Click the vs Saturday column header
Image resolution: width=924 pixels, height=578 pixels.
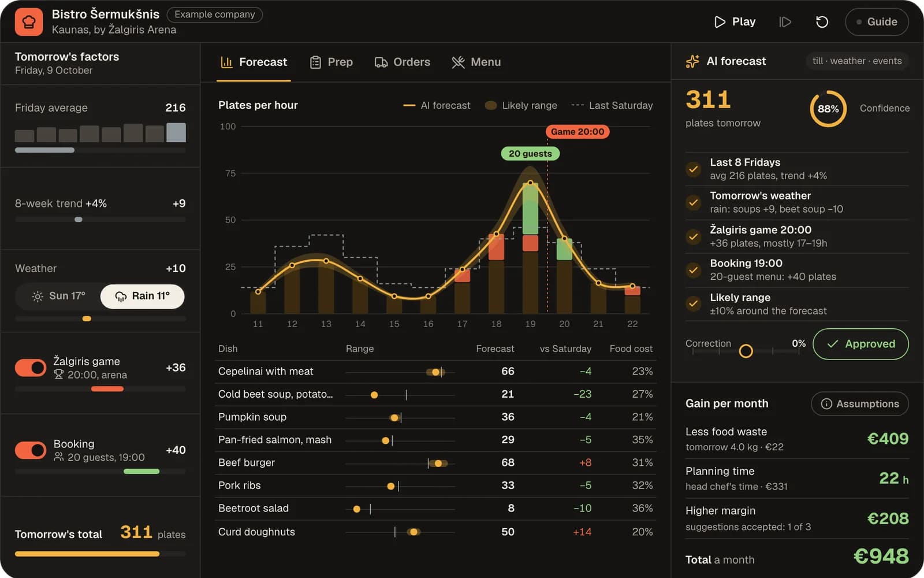coord(565,349)
